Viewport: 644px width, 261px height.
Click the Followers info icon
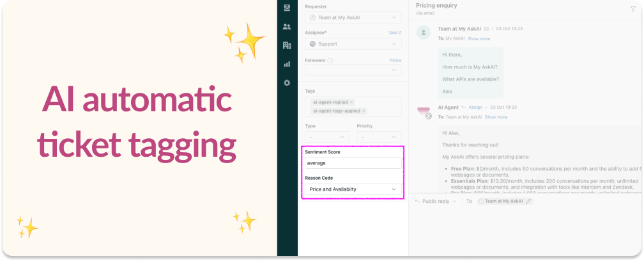pos(330,60)
